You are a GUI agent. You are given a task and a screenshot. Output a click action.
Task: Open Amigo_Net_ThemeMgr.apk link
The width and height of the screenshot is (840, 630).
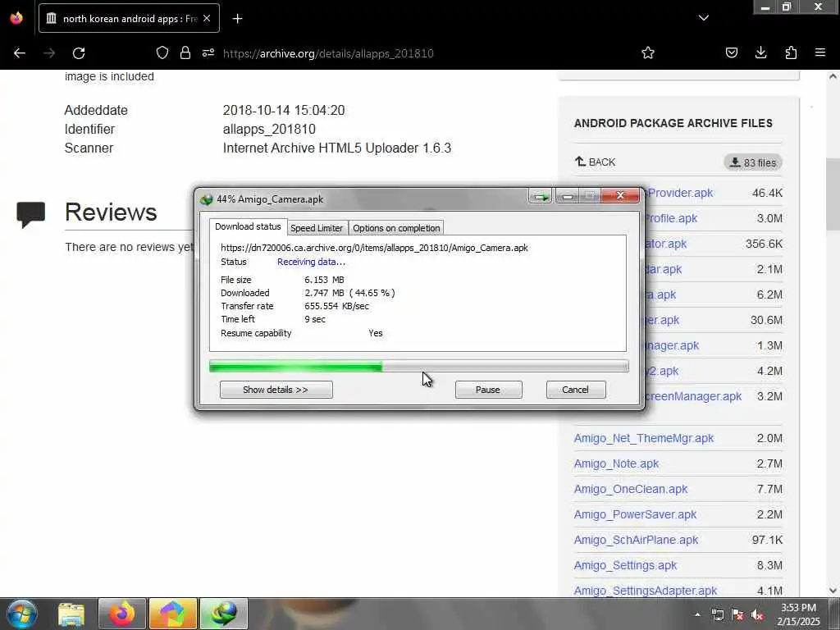[644, 438]
